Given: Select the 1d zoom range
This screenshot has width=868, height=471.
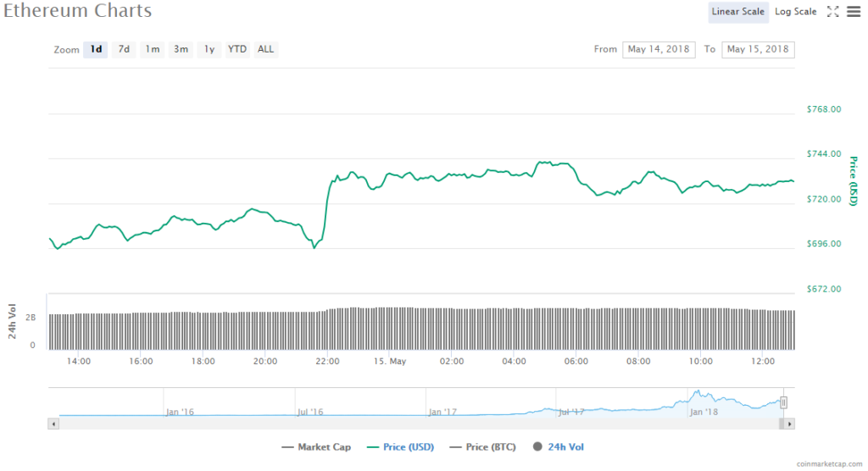Looking at the screenshot, I should 96,49.
